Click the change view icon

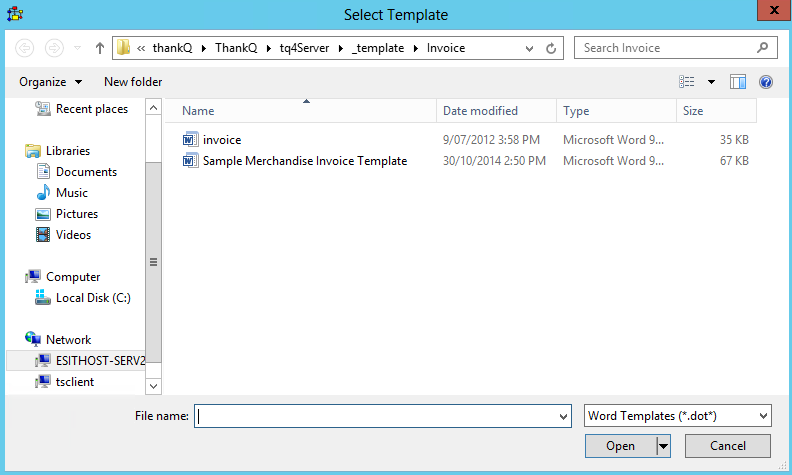click(687, 82)
